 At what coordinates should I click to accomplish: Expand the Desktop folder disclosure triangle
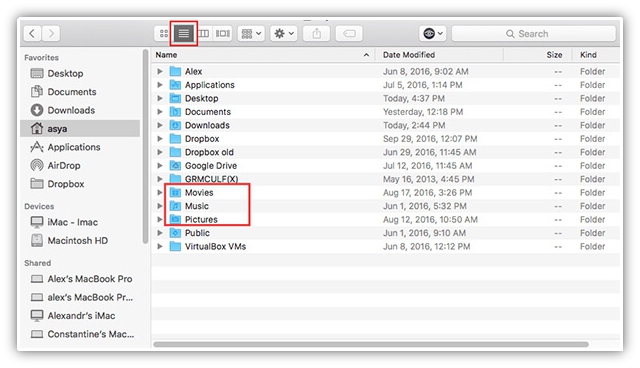160,98
